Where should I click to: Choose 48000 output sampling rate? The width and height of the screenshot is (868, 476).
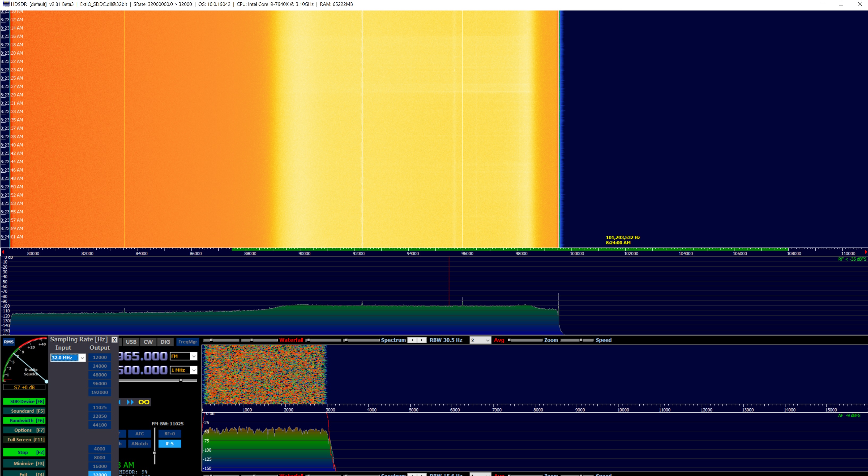coord(100,375)
